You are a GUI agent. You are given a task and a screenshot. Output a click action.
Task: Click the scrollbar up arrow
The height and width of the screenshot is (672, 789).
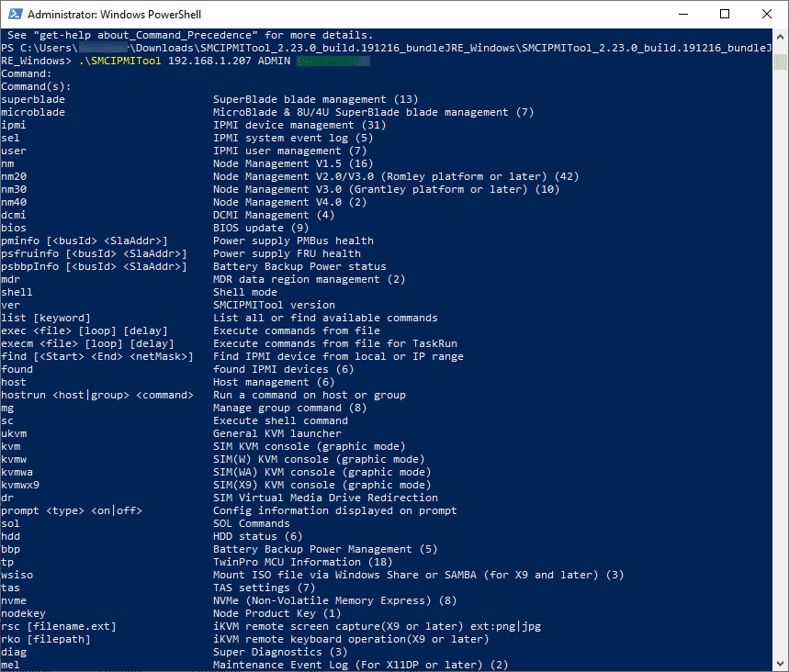coord(780,36)
